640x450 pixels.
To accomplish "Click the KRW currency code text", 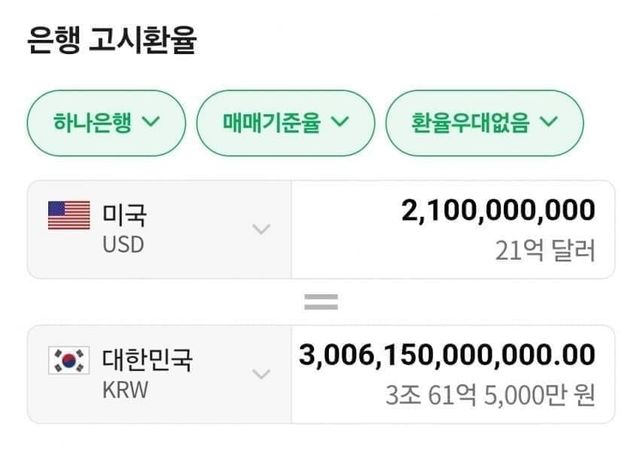I will [x=125, y=389].
